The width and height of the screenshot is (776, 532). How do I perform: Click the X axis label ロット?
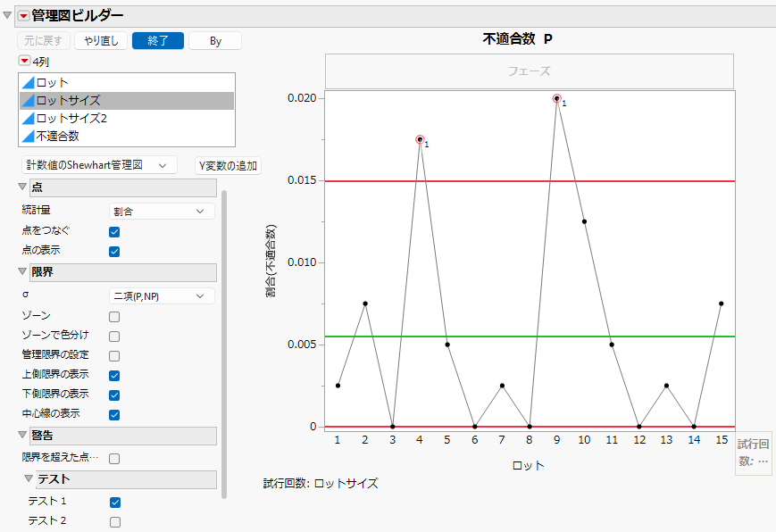tap(528, 465)
